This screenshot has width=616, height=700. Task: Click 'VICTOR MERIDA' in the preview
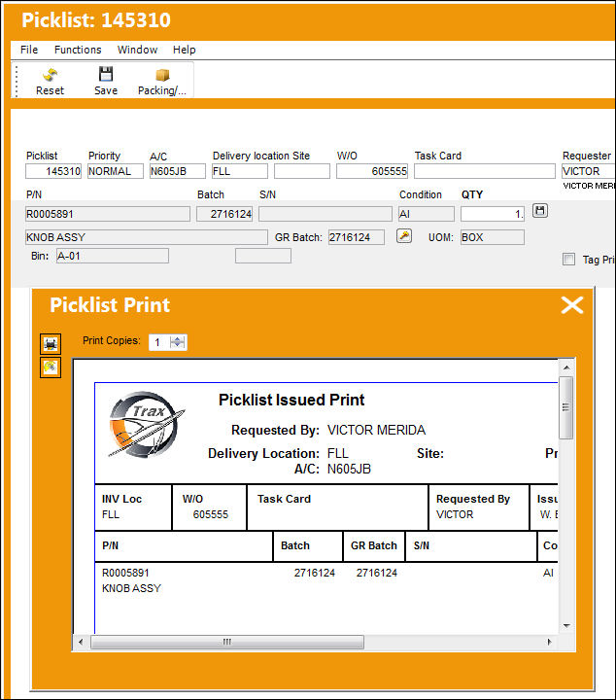376,430
